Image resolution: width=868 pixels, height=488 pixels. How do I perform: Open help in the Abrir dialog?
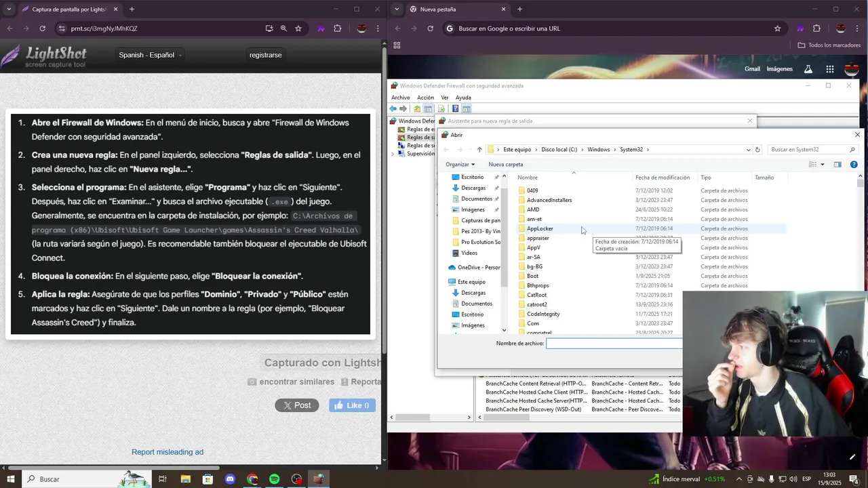[x=854, y=164]
